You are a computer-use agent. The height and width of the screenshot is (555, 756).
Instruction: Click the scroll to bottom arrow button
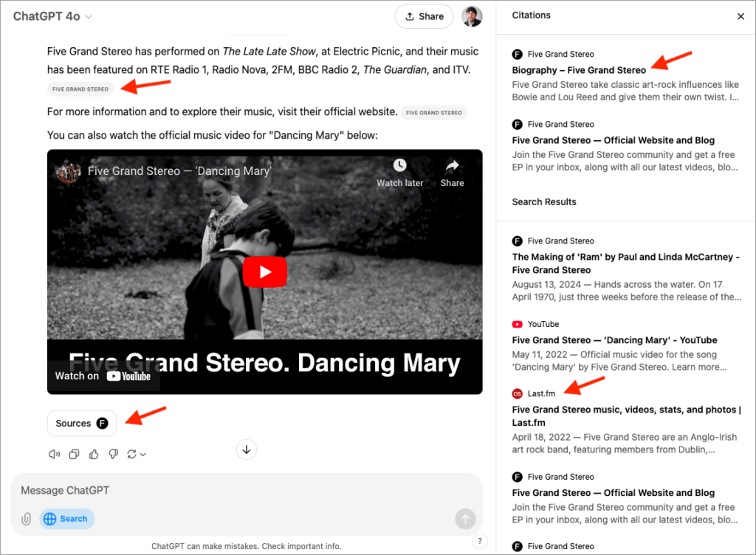pyautogui.click(x=247, y=449)
